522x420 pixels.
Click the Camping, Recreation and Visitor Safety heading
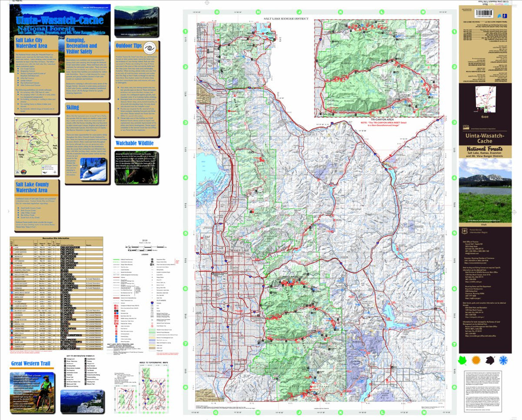tap(82, 46)
